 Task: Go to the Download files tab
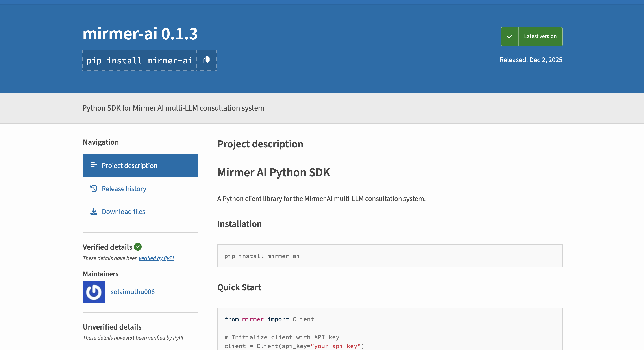pyautogui.click(x=124, y=212)
